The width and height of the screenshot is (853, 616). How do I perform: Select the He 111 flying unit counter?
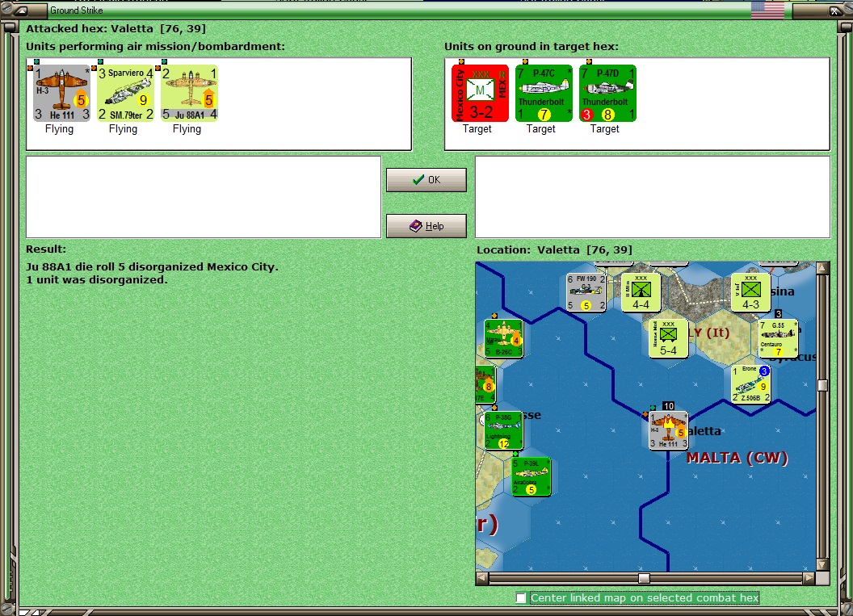pos(61,93)
